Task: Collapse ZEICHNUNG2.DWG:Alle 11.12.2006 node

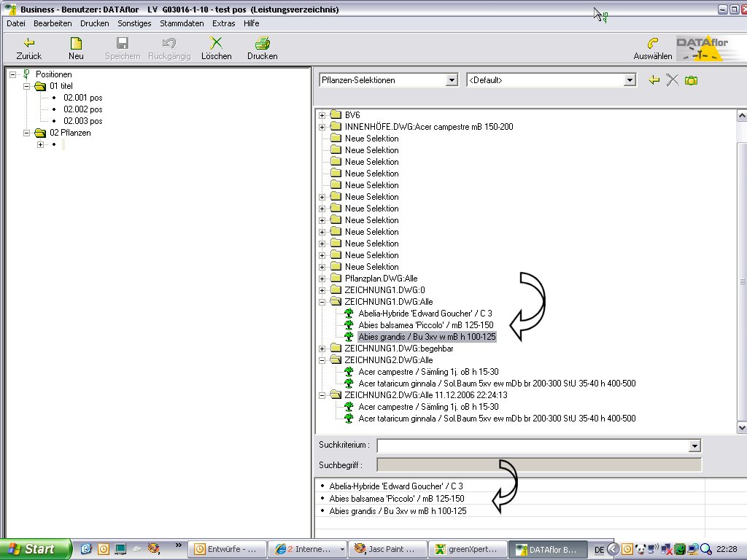Action: [322, 395]
